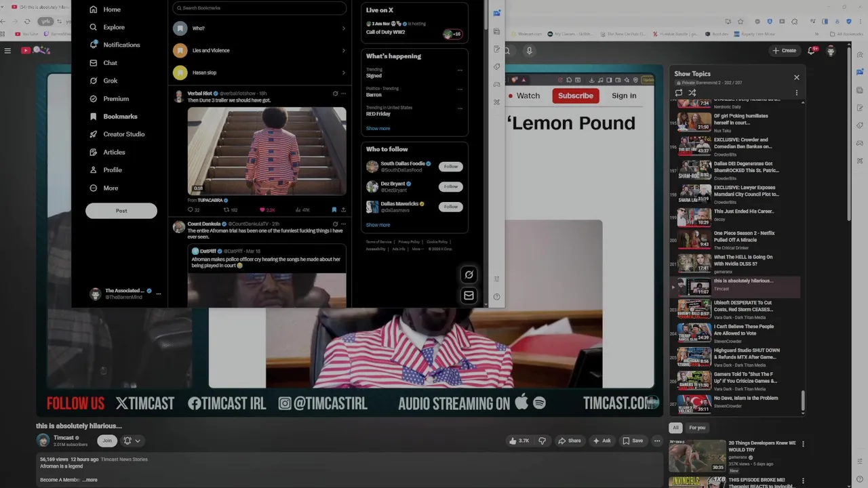Follow South Dallas Foodie

click(451, 167)
